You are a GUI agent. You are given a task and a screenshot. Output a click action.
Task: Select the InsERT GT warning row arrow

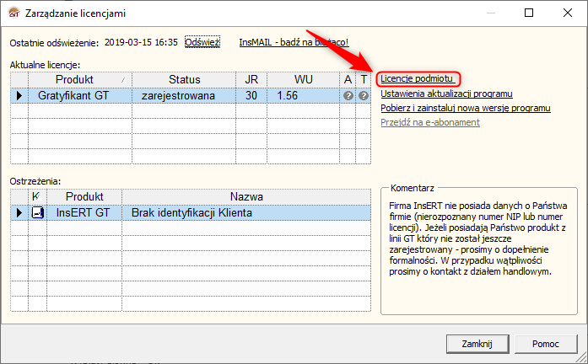[x=19, y=213]
